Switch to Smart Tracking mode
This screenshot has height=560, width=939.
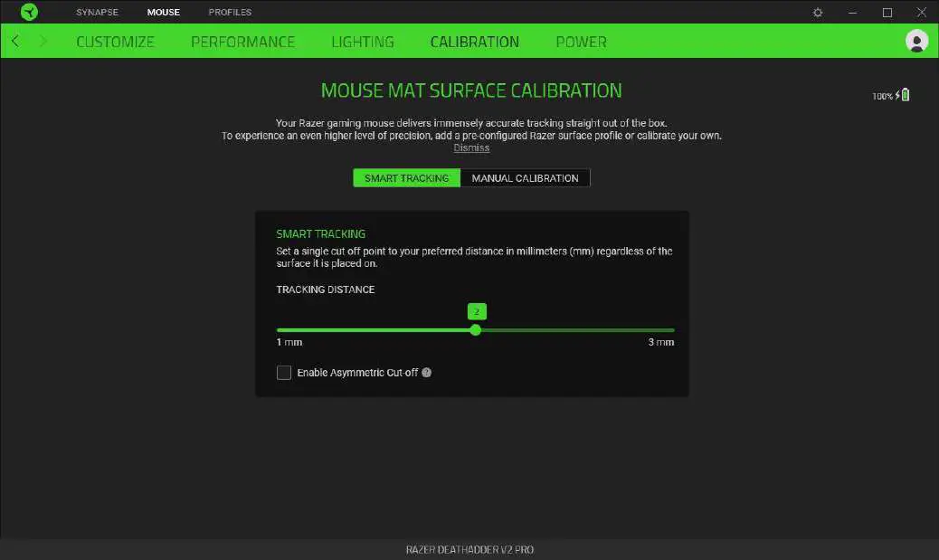coord(406,178)
